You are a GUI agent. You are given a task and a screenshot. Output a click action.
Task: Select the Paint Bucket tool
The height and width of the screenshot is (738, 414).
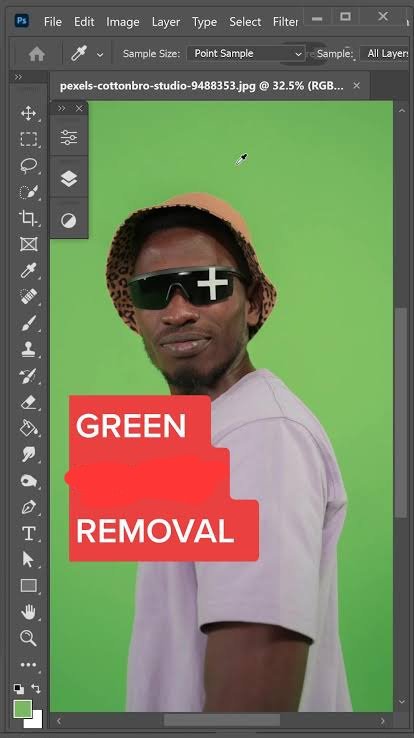(28, 428)
